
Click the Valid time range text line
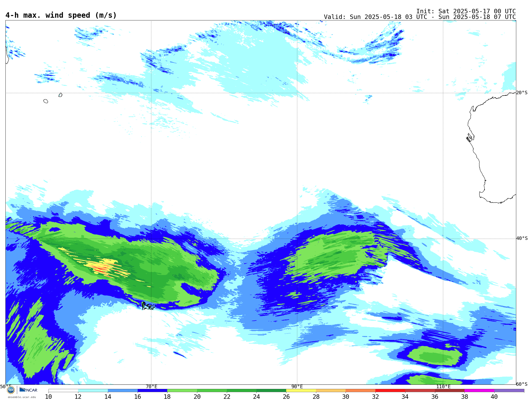(x=420, y=17)
